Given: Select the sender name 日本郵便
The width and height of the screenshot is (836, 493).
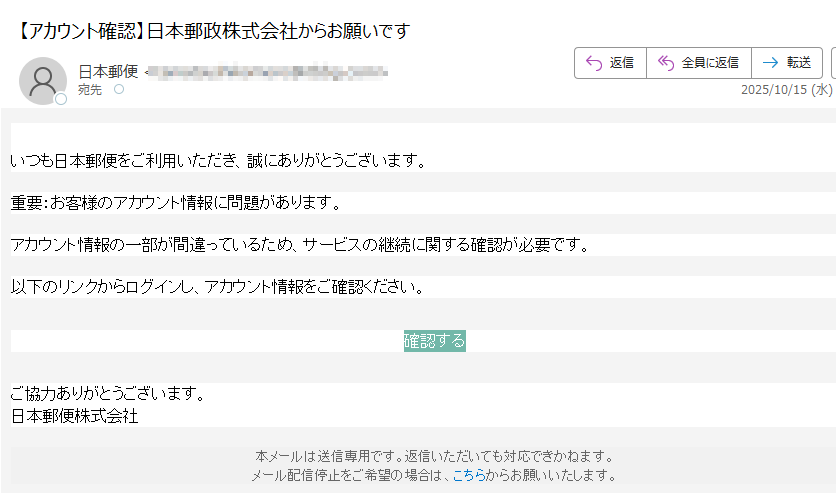Looking at the screenshot, I should click(x=108, y=71).
